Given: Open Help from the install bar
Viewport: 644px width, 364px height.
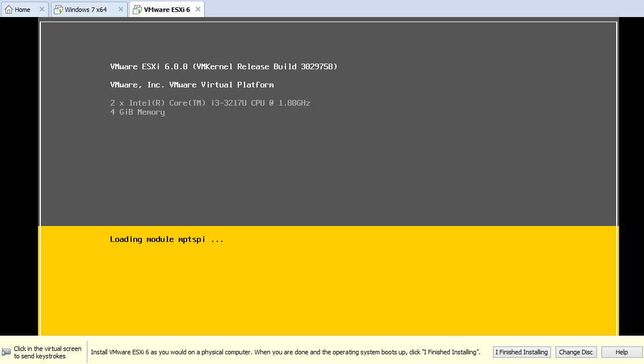Looking at the screenshot, I should coord(622,352).
